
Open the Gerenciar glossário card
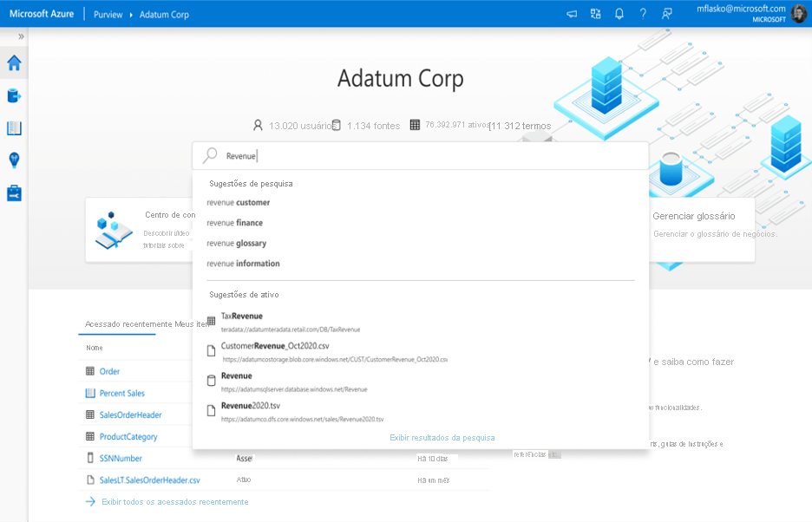pyautogui.click(x=702, y=230)
